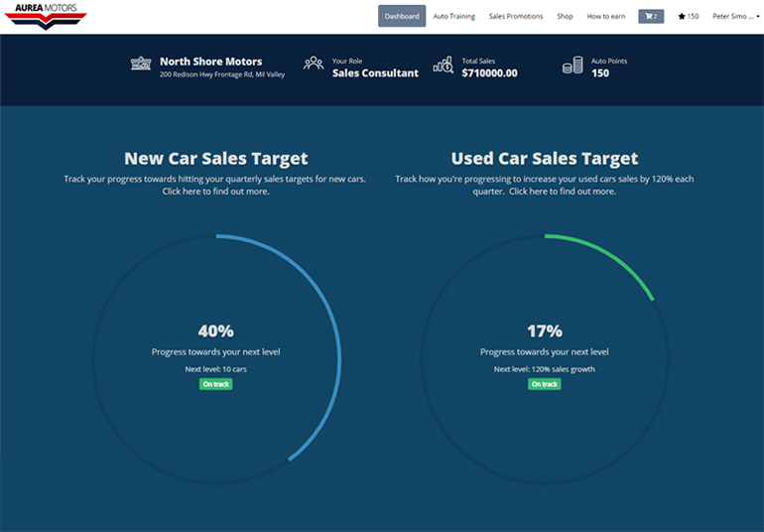Navigate to the Shop page
This screenshot has width=764, height=532.
565,16
